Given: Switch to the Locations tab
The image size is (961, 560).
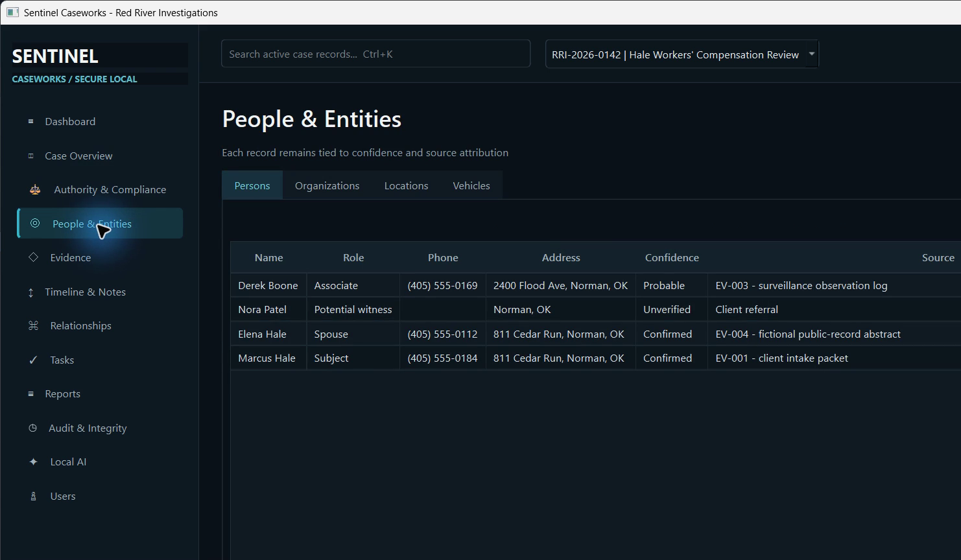Looking at the screenshot, I should [x=406, y=185].
